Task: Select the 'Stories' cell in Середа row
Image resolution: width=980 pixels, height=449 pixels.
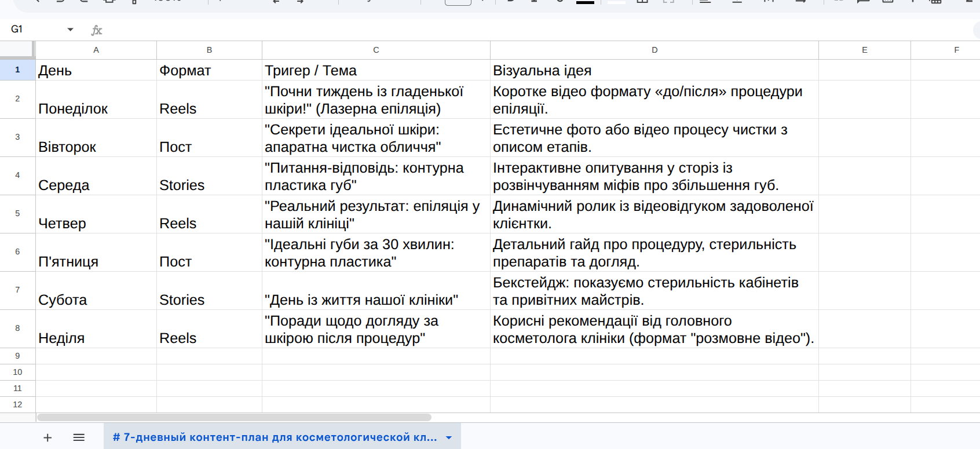Action: [x=209, y=176]
